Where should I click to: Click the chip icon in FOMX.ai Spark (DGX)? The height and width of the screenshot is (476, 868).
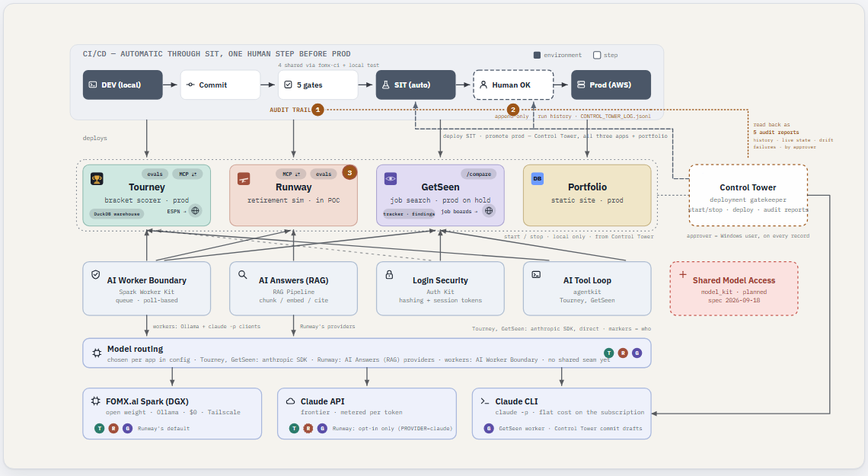tap(96, 401)
